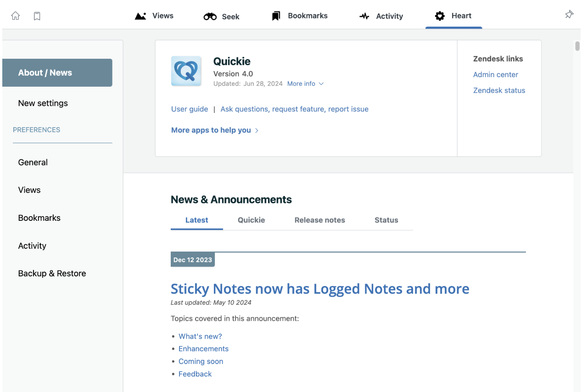
Task: Click the Dec 12 2023 date badge
Action: pyautogui.click(x=193, y=260)
